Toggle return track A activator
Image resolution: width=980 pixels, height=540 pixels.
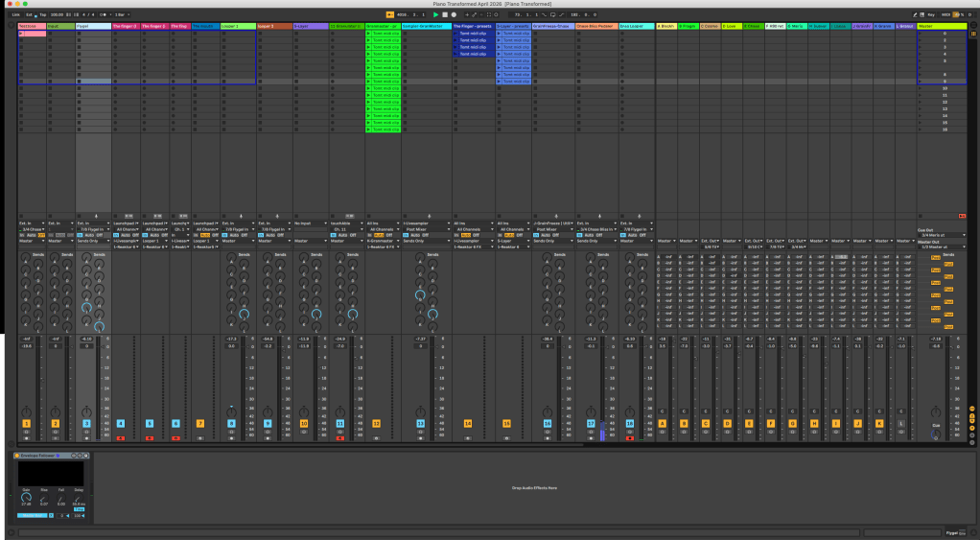point(663,423)
